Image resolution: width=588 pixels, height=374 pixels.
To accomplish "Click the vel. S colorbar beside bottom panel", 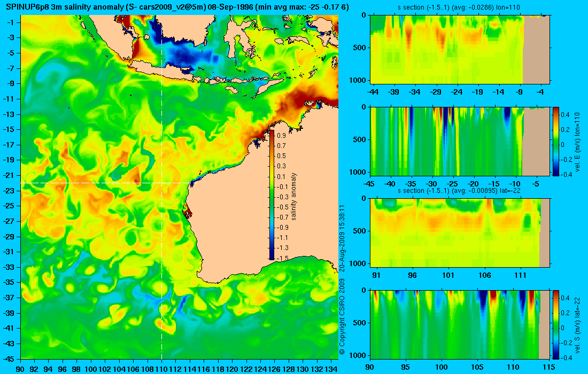I will [556, 324].
